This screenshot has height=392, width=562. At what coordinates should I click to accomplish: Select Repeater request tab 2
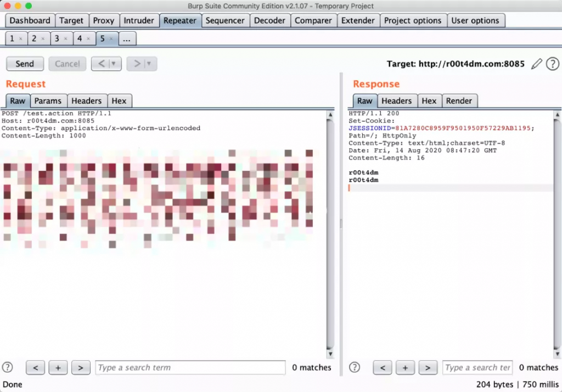click(x=35, y=38)
